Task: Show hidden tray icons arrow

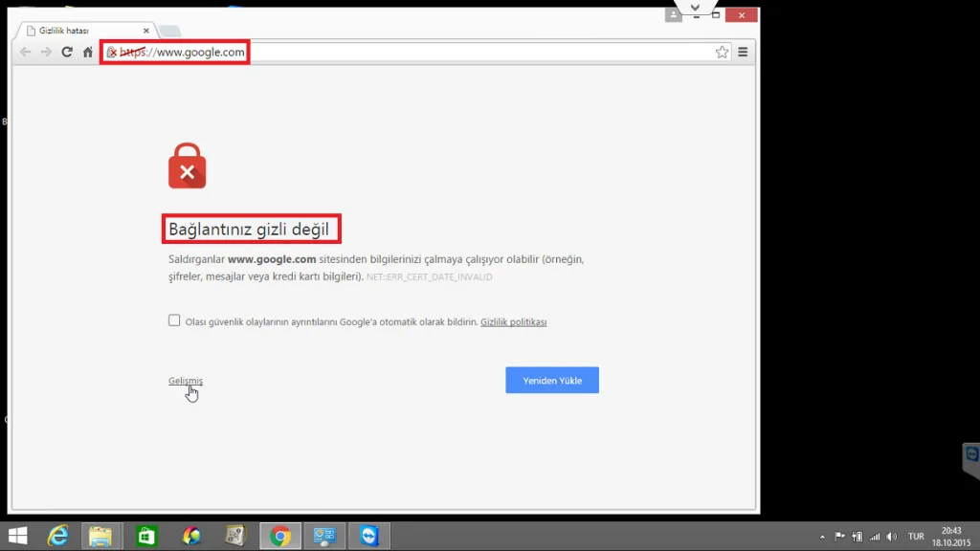Action: [822, 537]
